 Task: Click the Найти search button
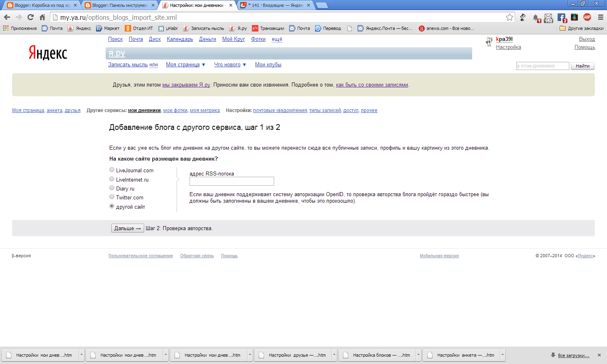click(583, 66)
